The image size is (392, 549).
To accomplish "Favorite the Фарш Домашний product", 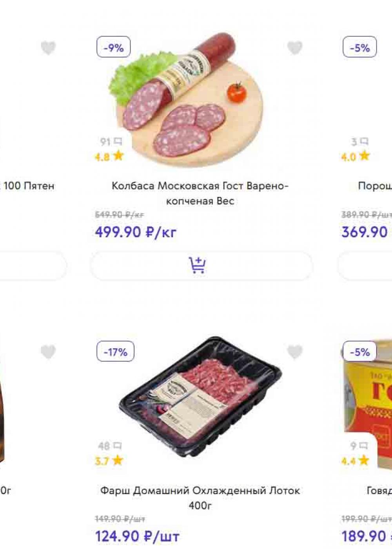I will (x=295, y=352).
